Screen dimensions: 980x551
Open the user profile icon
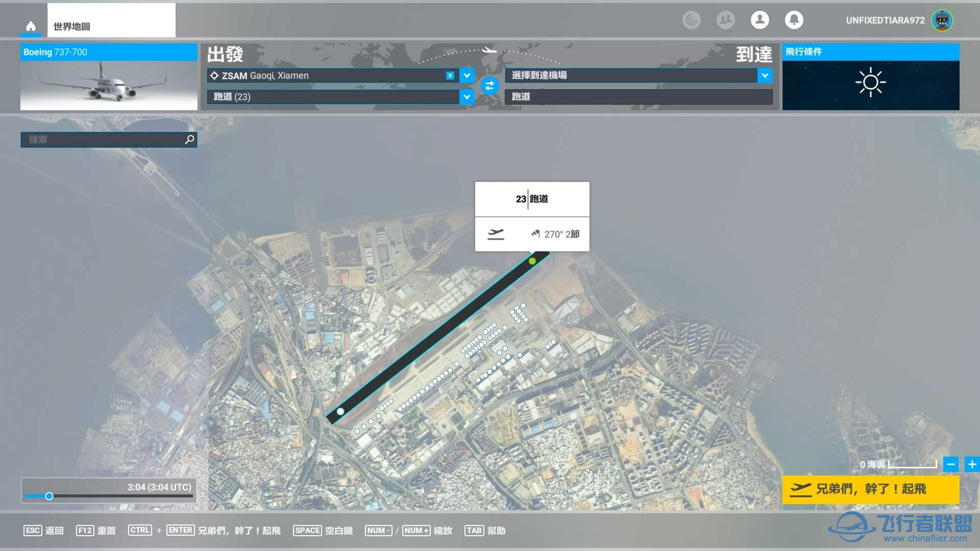pyautogui.click(x=759, y=20)
